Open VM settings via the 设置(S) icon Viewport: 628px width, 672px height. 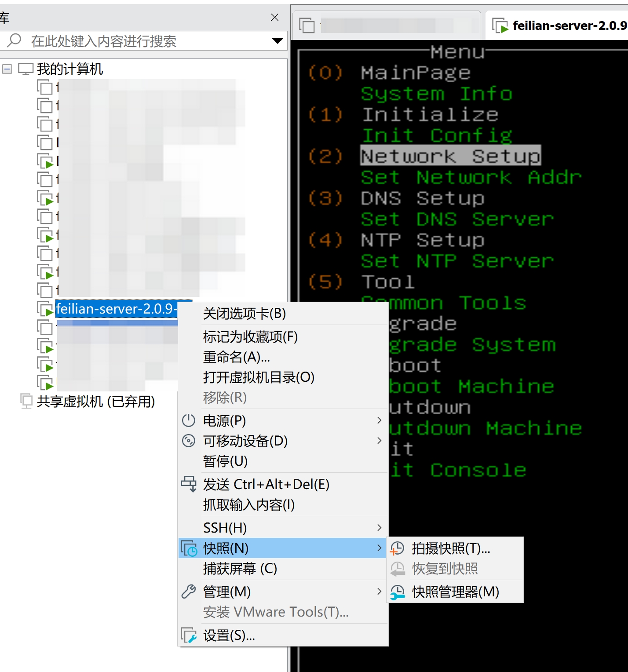[189, 635]
